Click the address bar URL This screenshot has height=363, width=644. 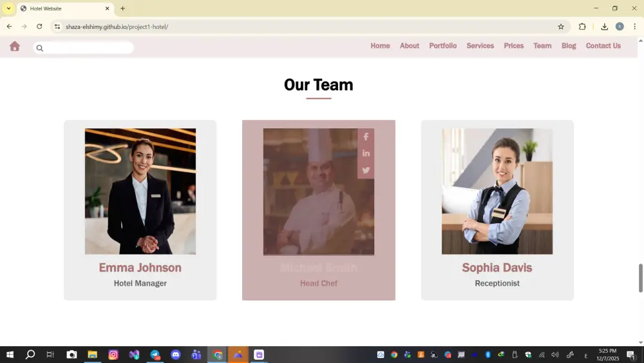117,26
